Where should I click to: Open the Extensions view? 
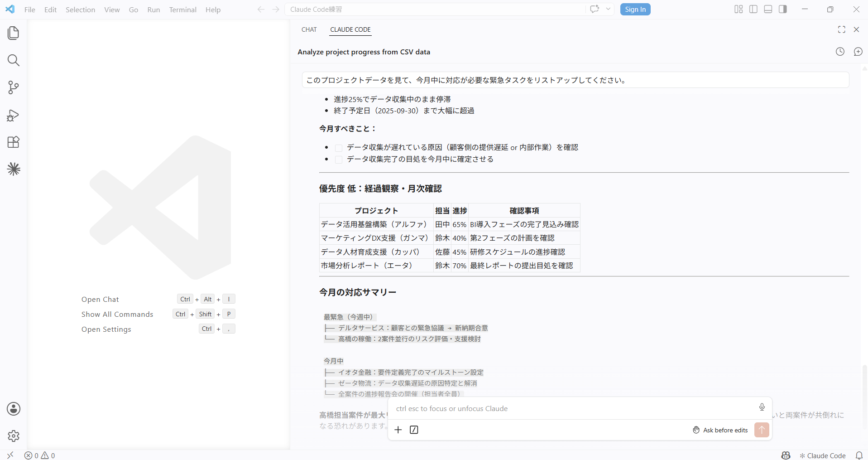pos(14,142)
